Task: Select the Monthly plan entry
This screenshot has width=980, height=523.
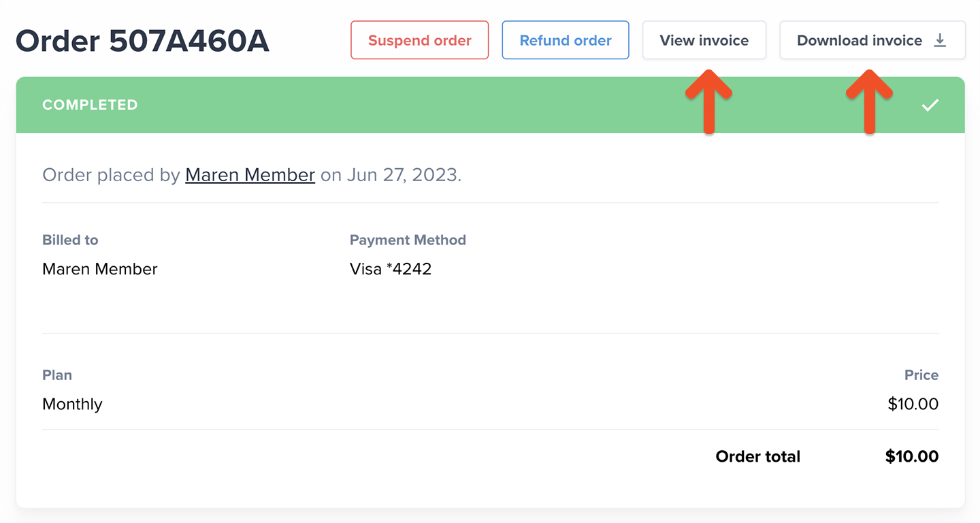Action: (72, 404)
